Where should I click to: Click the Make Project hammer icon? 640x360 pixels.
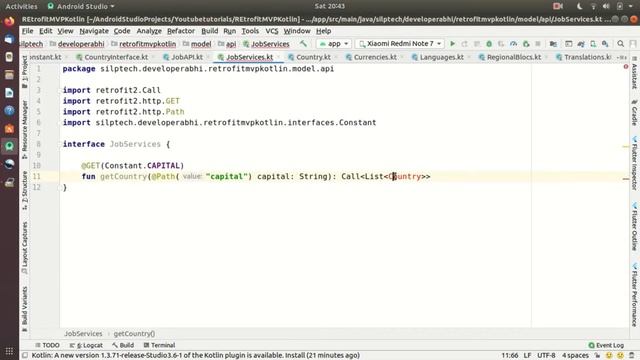coord(303,44)
